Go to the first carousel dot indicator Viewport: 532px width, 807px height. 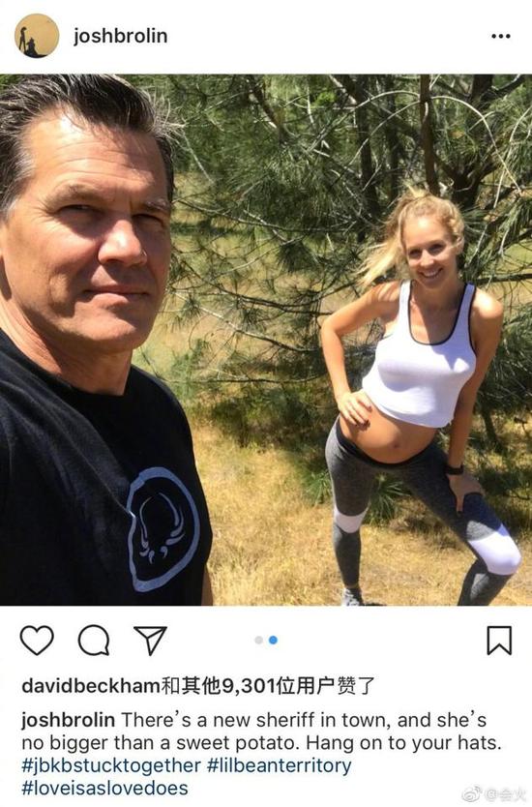(x=259, y=640)
